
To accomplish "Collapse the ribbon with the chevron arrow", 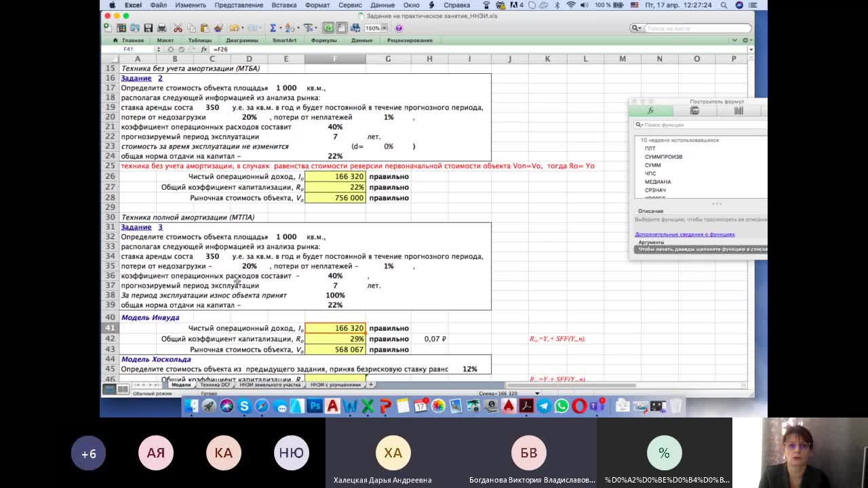I will [x=734, y=40].
